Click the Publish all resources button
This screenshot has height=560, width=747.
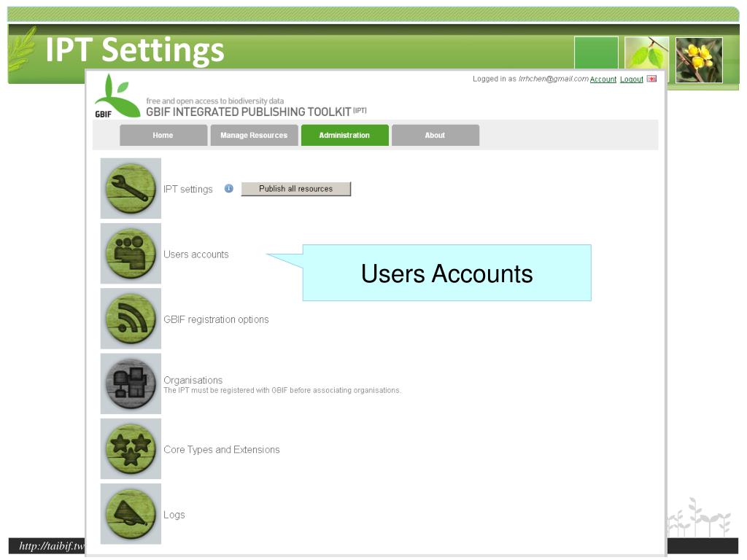pos(296,189)
